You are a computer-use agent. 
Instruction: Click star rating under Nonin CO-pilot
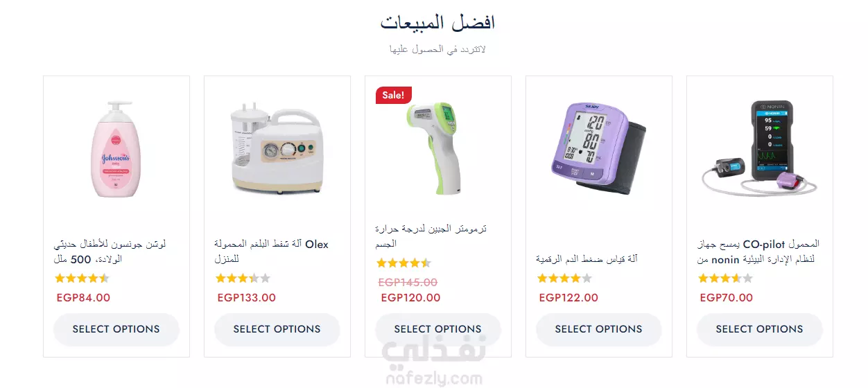(x=725, y=279)
